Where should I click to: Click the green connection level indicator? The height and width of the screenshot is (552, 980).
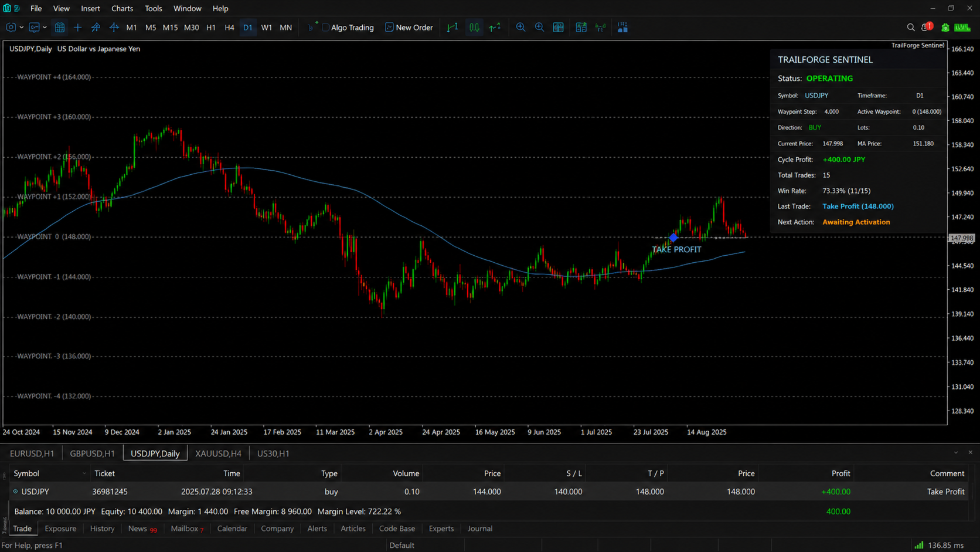pos(962,28)
